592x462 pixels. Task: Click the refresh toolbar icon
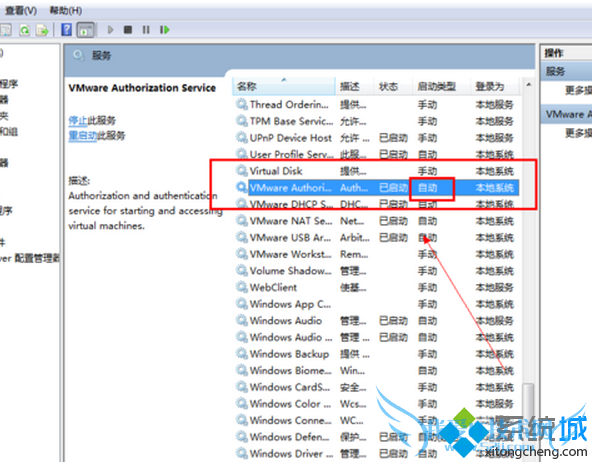coord(25,30)
